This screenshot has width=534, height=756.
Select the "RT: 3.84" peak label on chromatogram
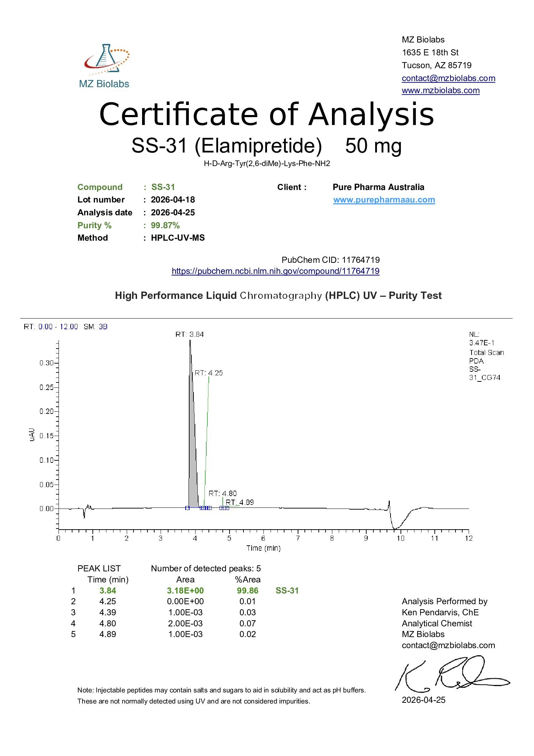pos(190,335)
